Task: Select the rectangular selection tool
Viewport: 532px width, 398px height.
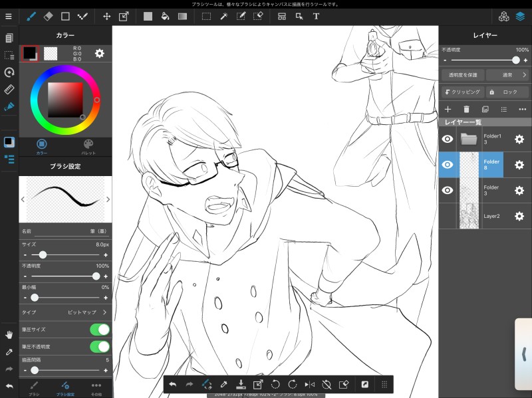Action: (x=206, y=16)
